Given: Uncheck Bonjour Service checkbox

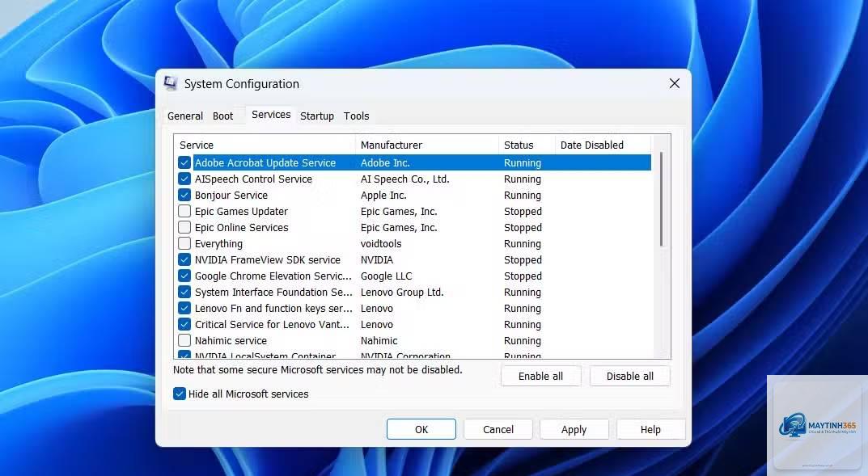Looking at the screenshot, I should [184, 195].
